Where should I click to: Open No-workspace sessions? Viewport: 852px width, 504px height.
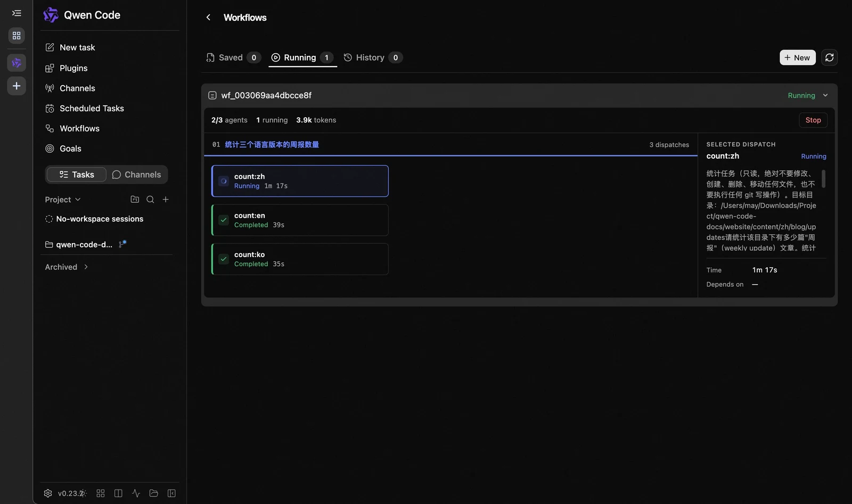coord(94,219)
